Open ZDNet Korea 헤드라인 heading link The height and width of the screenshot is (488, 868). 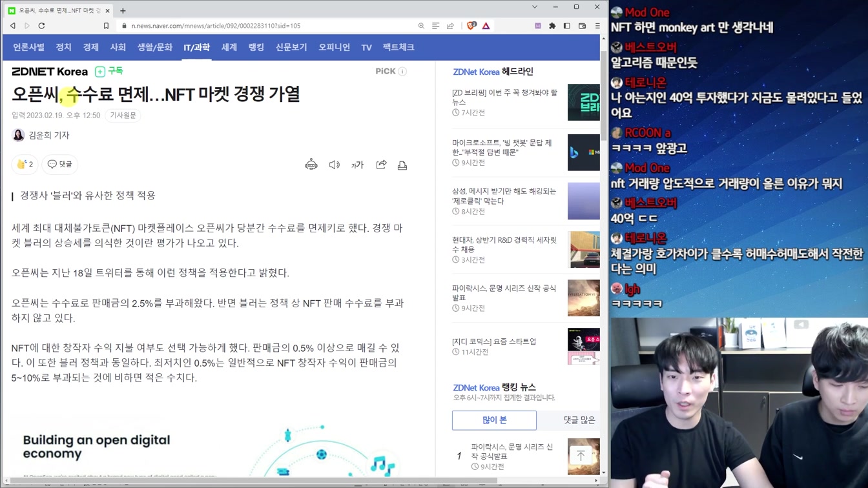[x=493, y=72]
